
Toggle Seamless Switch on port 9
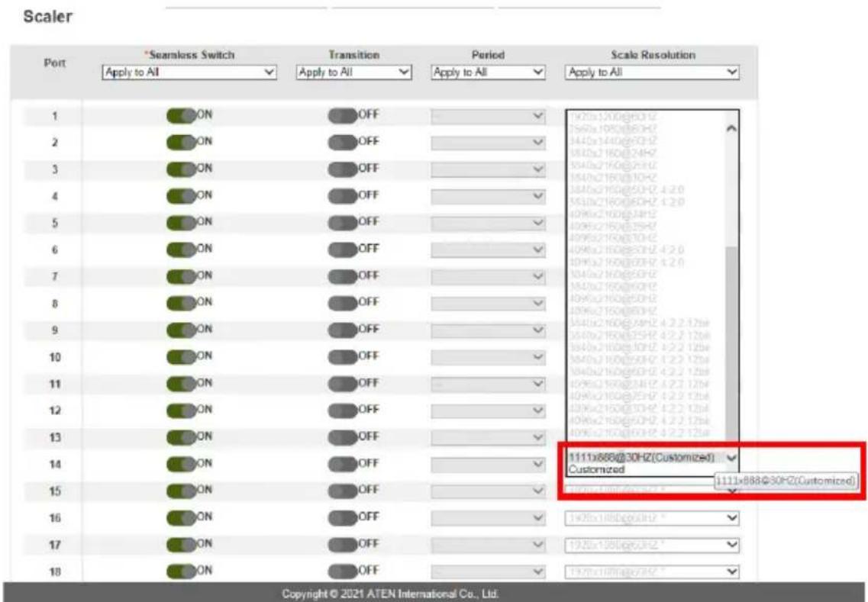[182, 330]
